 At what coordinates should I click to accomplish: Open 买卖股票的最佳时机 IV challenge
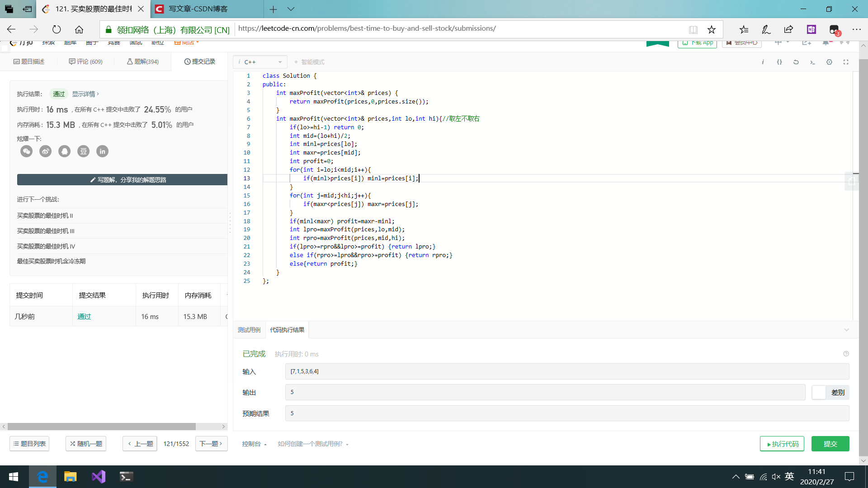pos(46,246)
